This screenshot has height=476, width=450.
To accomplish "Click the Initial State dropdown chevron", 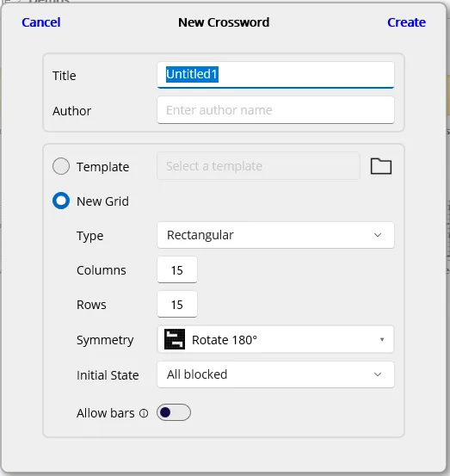I will click(378, 374).
